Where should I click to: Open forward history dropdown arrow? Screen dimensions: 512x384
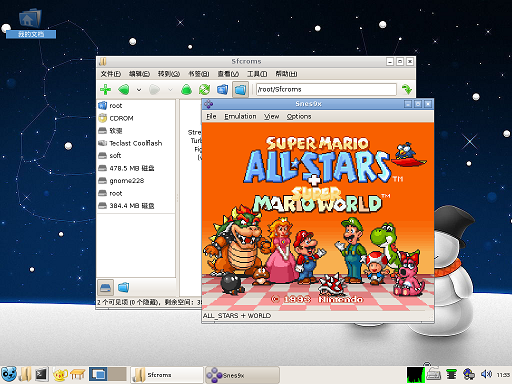[x=170, y=90]
